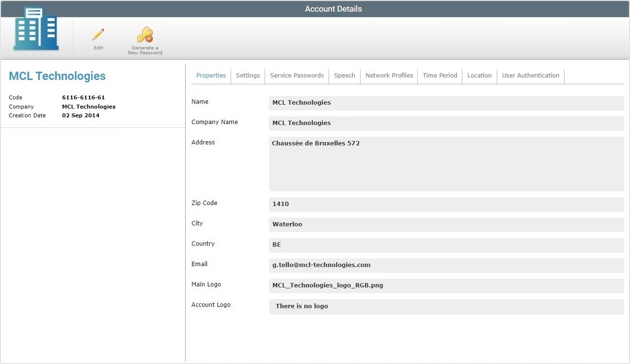Viewport: 630px width, 364px height.
Task: Click the City field showing Waterloo
Action: 446,224
